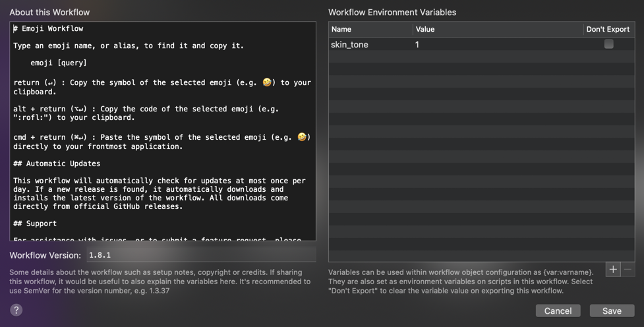Select the value cell containing 1

(498, 44)
